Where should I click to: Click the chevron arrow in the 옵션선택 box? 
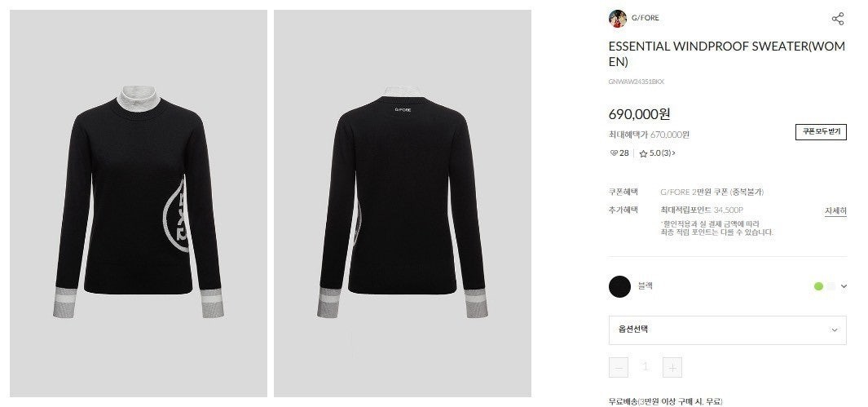click(x=835, y=330)
